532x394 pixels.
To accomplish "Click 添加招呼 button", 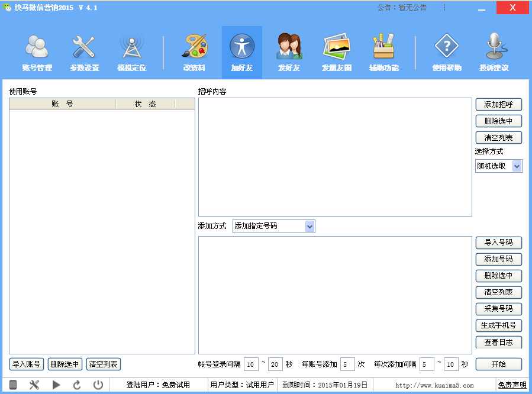I will 498,105.
